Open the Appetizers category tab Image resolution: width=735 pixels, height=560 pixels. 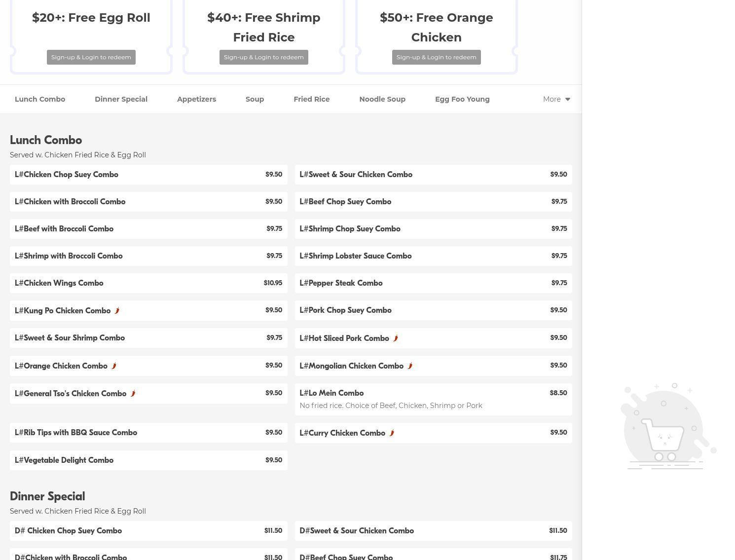196,99
